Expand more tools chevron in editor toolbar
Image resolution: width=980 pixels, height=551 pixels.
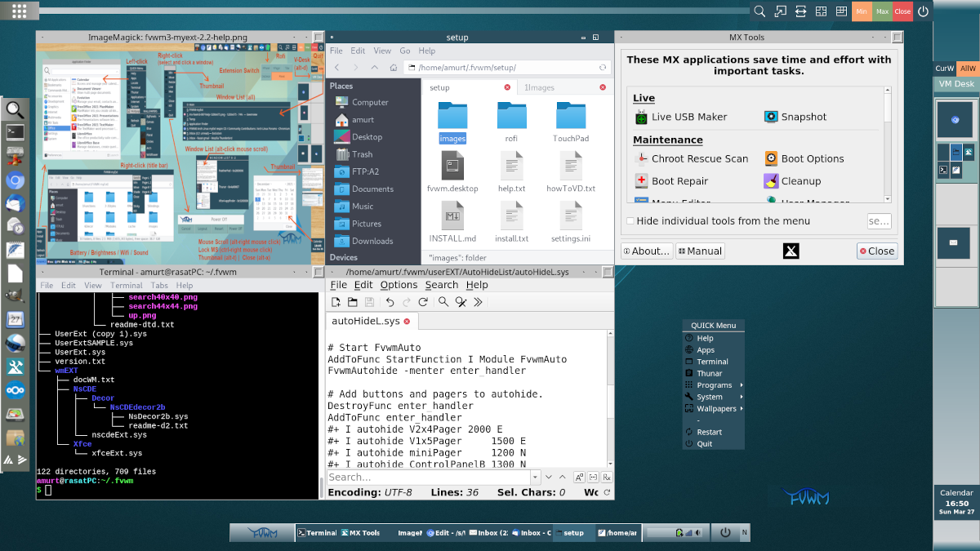click(x=479, y=302)
